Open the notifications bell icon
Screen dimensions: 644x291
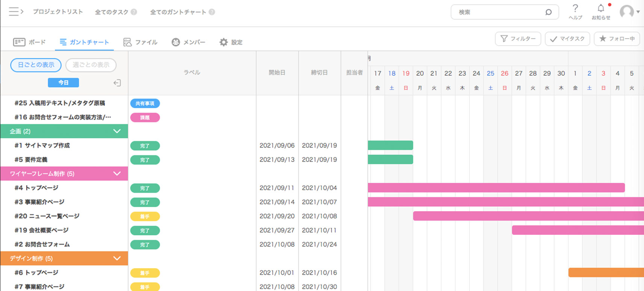601,8
